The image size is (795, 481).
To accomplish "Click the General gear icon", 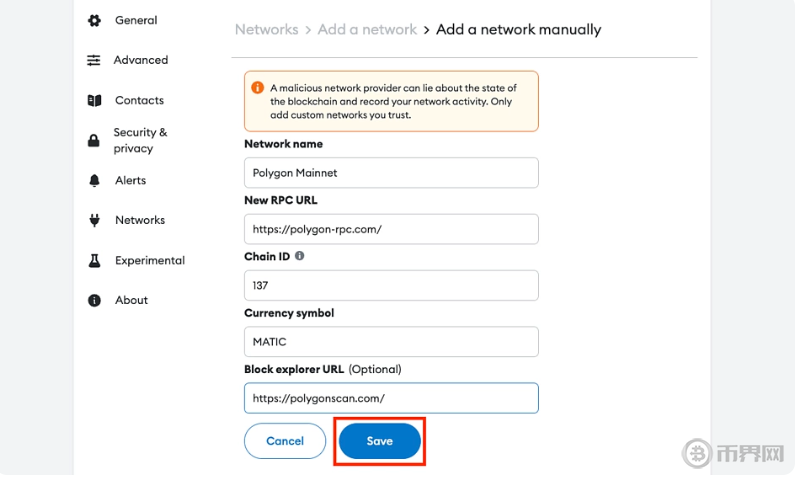I will 94,20.
